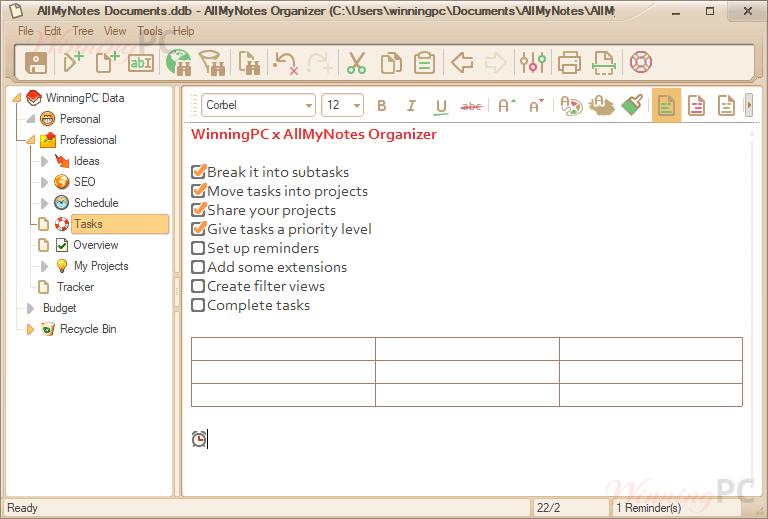This screenshot has height=519, width=768.
Task: Uncheck 'Break it into subtasks' checkbox
Action: click(x=198, y=171)
